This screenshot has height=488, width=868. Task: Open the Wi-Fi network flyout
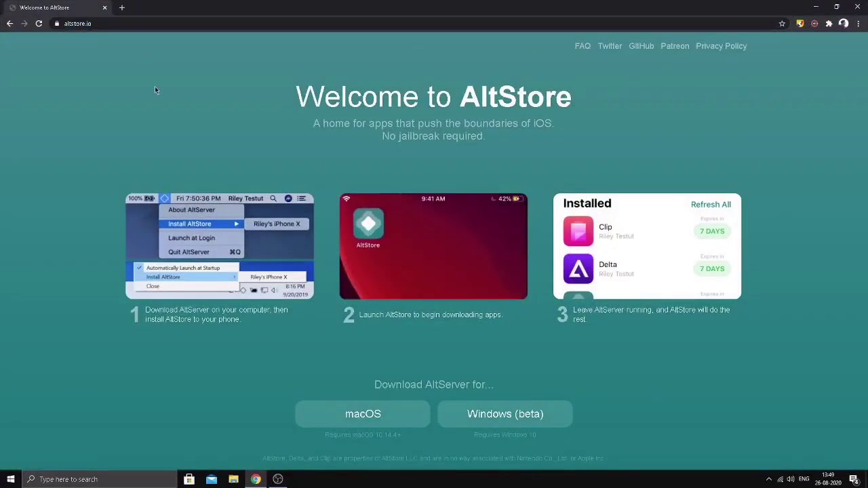[780, 479]
